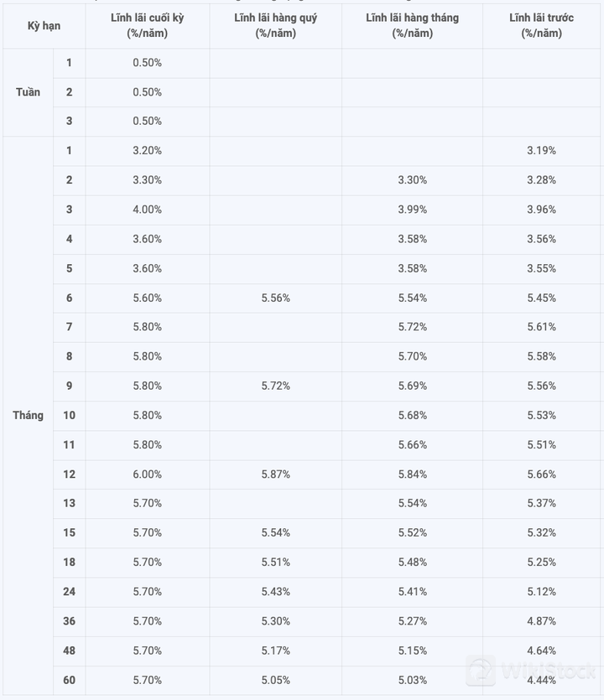Select the 4.44% prepaid rate for 60 months

pos(541,680)
